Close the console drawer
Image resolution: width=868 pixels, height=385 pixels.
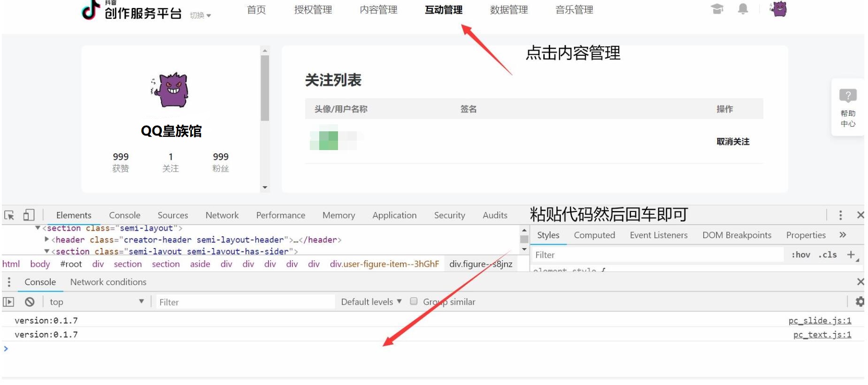pyautogui.click(x=860, y=282)
